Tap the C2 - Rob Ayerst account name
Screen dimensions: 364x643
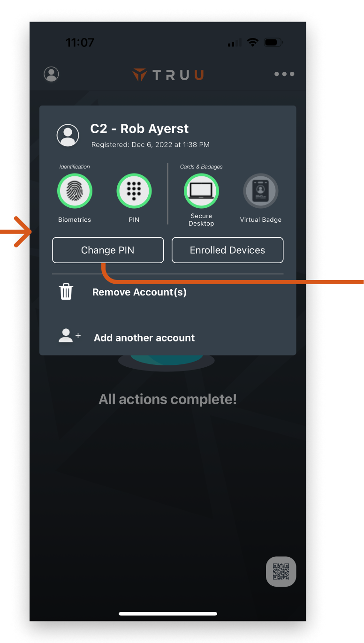[x=139, y=129]
